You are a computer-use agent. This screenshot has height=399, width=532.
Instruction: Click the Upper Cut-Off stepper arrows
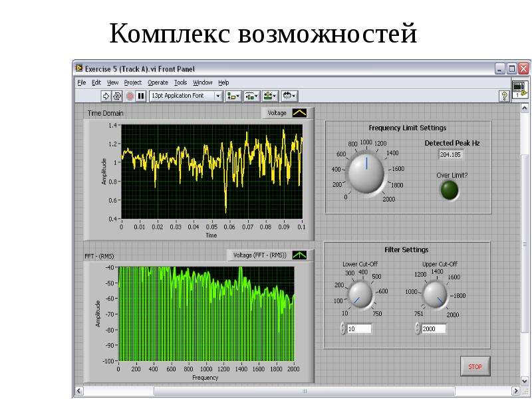pos(418,329)
